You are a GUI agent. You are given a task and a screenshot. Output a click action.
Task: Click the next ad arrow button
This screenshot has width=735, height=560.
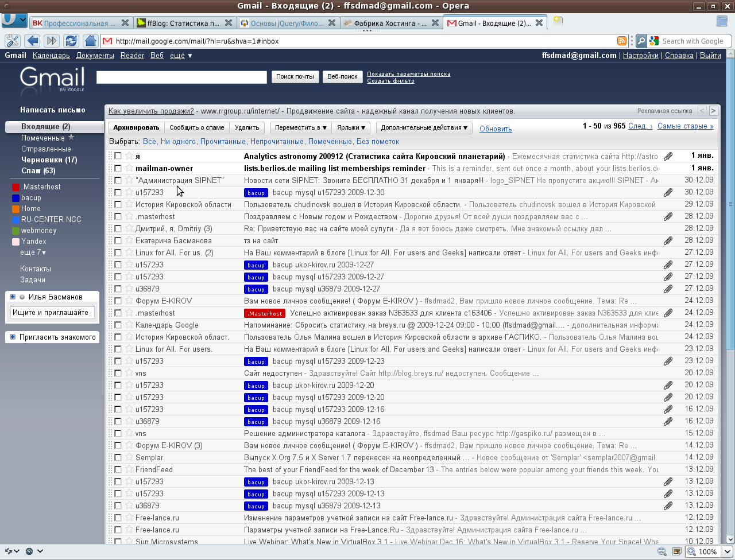point(713,111)
